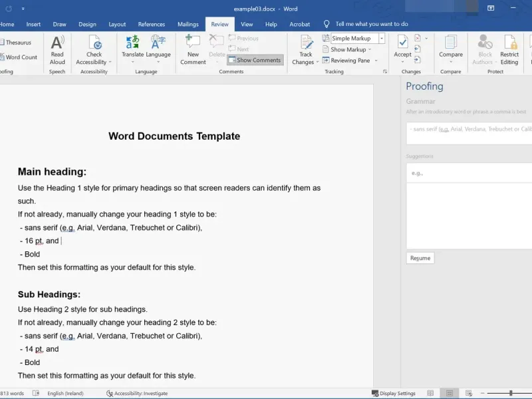Image resolution: width=532 pixels, height=399 pixels.
Task: Open Word Count in the ribbon
Action: 19,57
